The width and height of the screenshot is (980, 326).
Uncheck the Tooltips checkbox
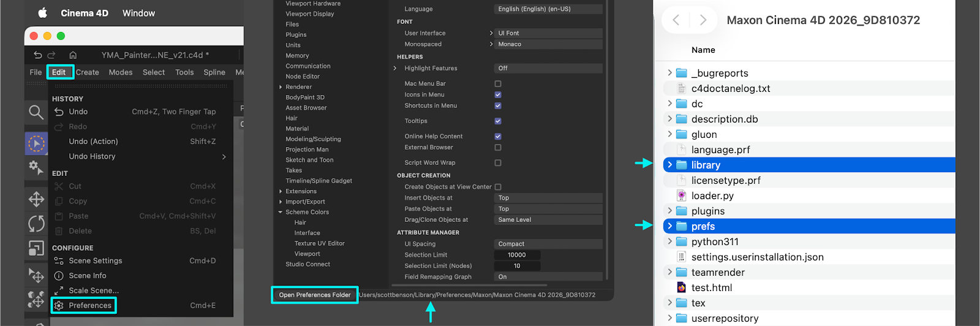click(498, 121)
